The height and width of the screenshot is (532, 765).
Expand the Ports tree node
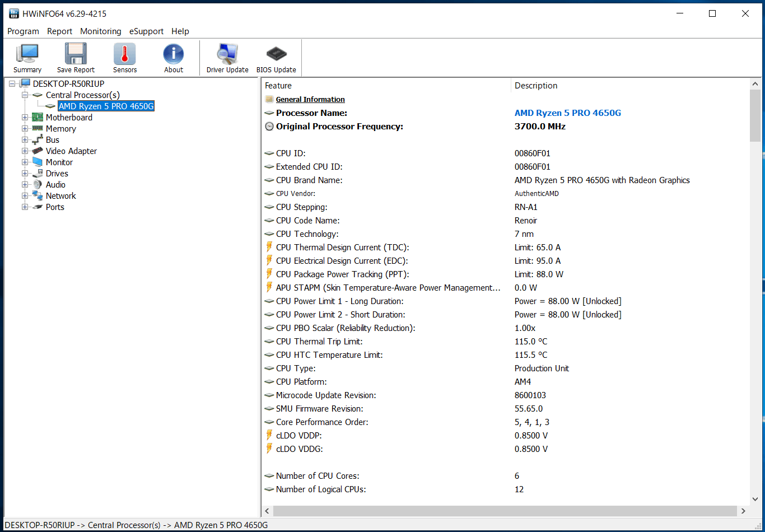point(25,207)
